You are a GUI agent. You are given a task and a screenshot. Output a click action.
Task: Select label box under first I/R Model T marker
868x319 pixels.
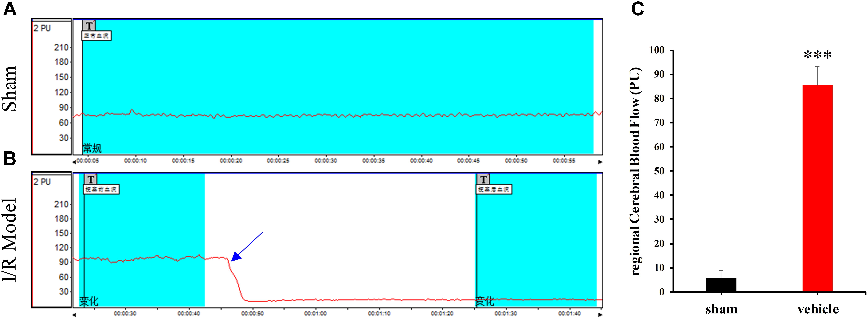tap(101, 189)
